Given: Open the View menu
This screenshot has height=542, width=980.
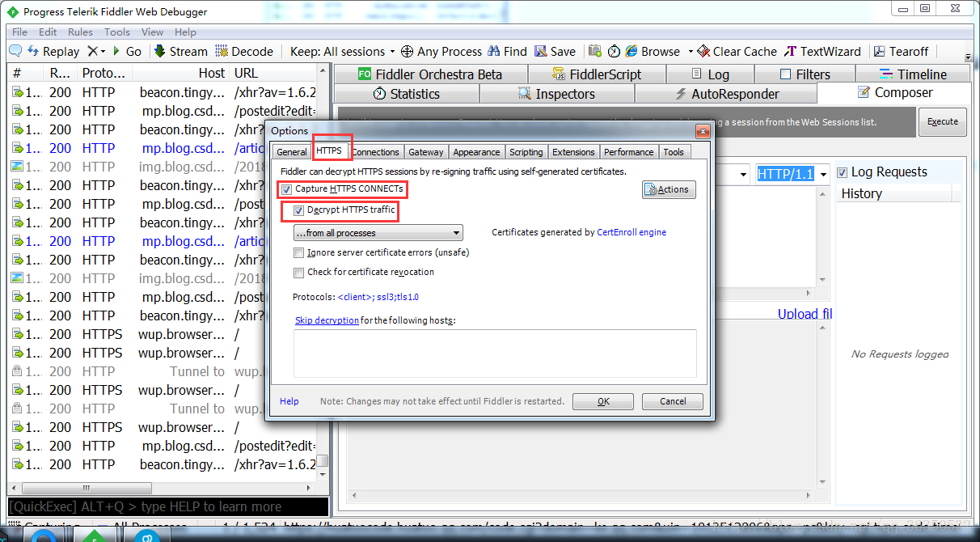Looking at the screenshot, I should [152, 32].
